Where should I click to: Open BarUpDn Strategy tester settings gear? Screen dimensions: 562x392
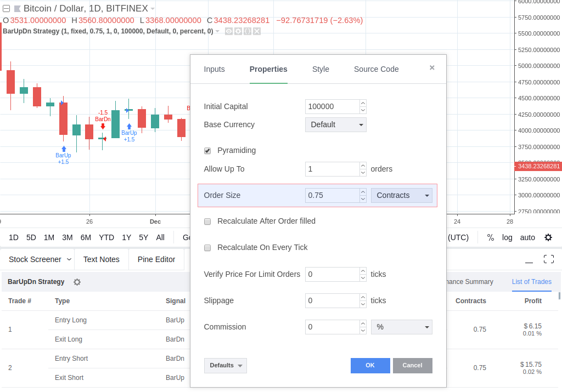pos(77,282)
